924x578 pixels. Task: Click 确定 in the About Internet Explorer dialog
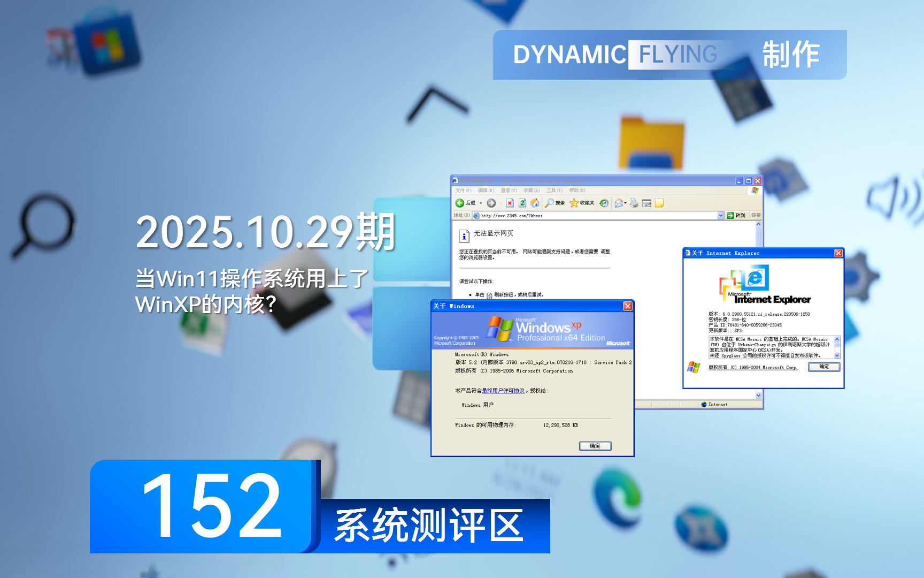(x=824, y=367)
